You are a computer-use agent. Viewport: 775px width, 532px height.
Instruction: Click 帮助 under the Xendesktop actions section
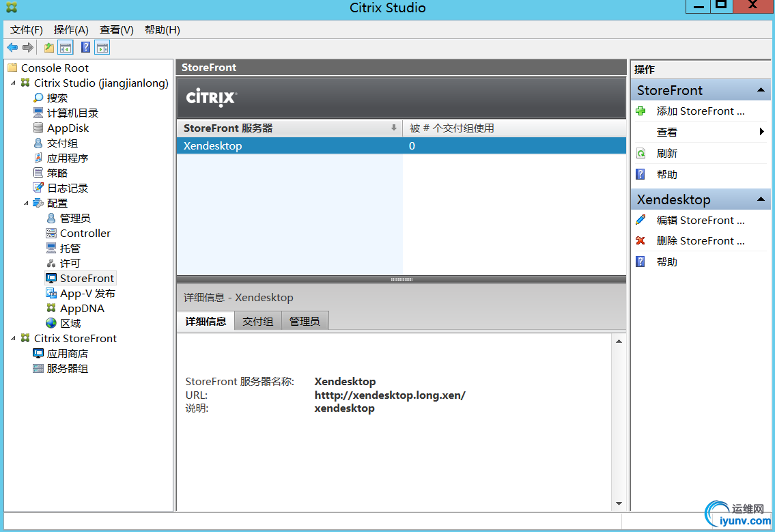tap(666, 262)
